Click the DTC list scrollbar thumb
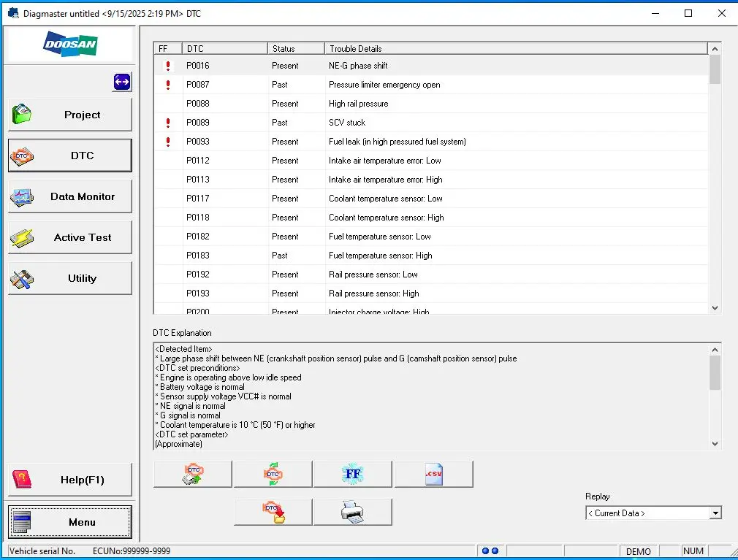The width and height of the screenshot is (738, 560). pos(715,69)
